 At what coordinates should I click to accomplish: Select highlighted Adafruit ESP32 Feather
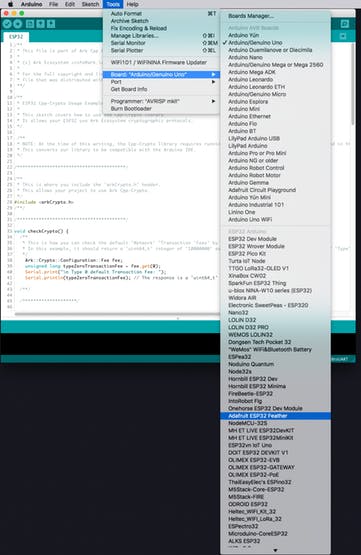coord(275,416)
